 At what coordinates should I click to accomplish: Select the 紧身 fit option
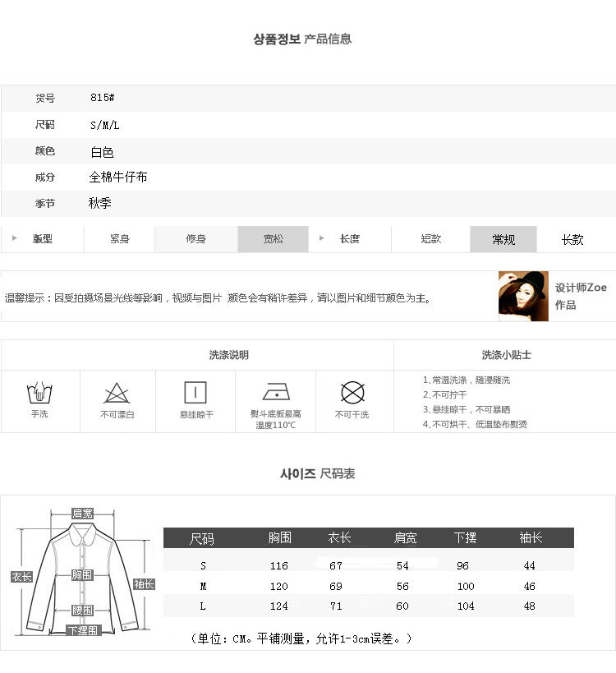[120, 239]
